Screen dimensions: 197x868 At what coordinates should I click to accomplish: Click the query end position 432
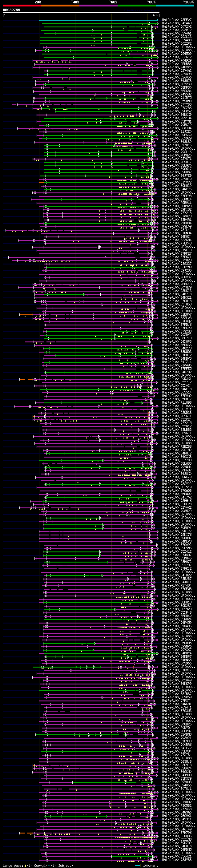point(155,15)
